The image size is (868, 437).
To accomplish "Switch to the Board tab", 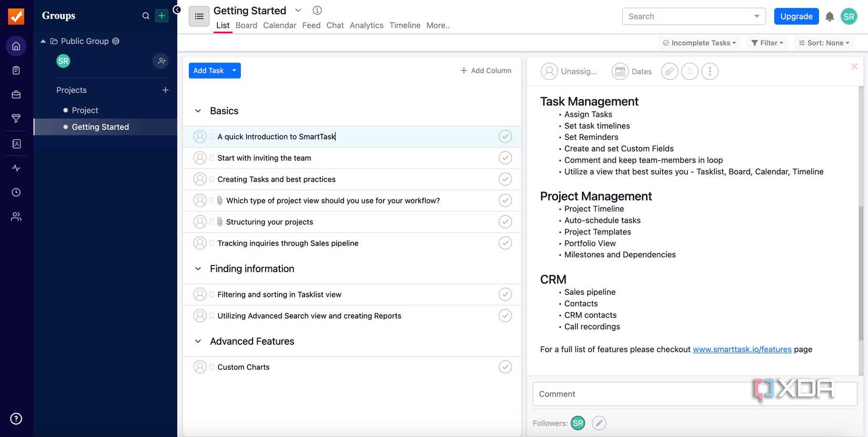I will pyautogui.click(x=246, y=25).
